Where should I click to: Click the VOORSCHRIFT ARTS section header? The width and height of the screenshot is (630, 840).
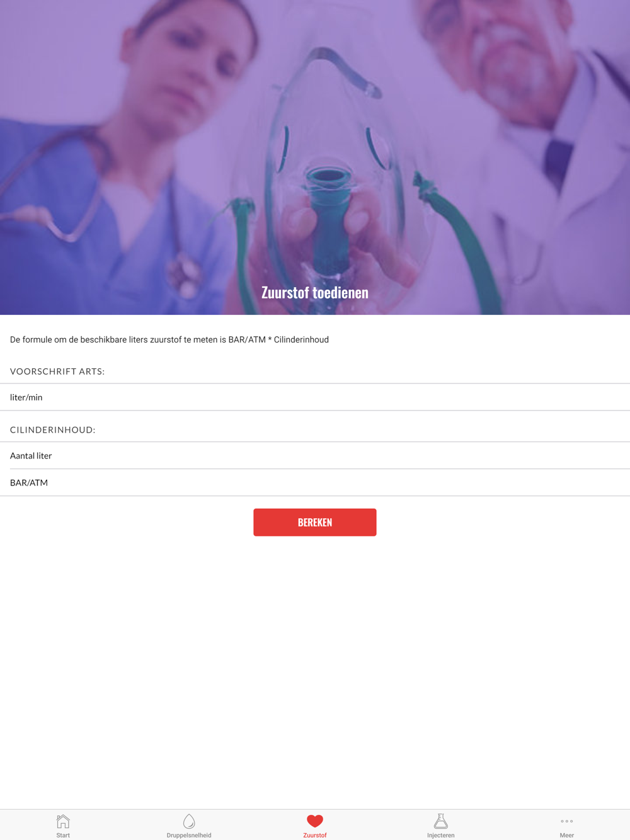[57, 372]
